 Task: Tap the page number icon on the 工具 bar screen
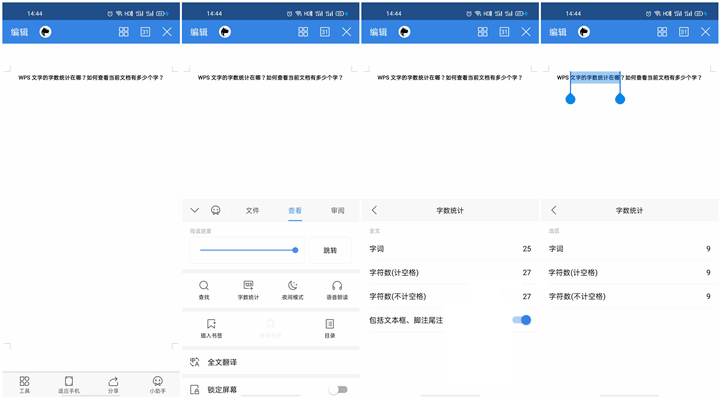point(145,32)
